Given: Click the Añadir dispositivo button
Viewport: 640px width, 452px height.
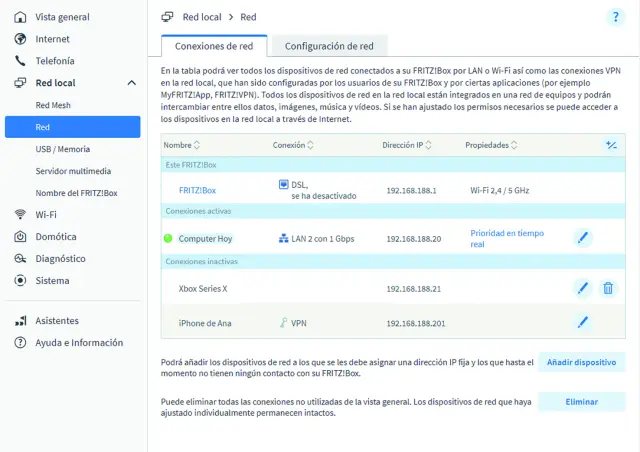Looking at the screenshot, I should [x=582, y=362].
